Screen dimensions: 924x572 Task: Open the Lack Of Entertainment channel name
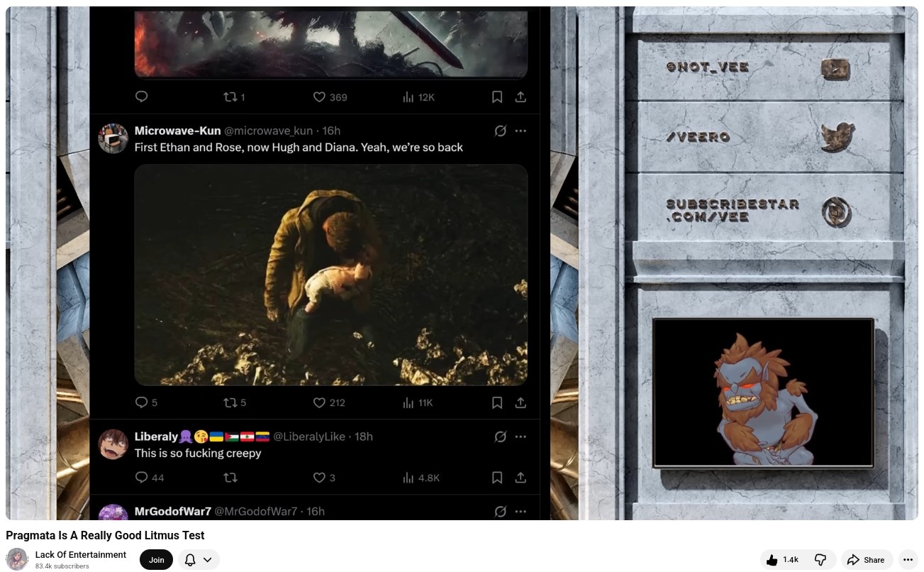81,555
